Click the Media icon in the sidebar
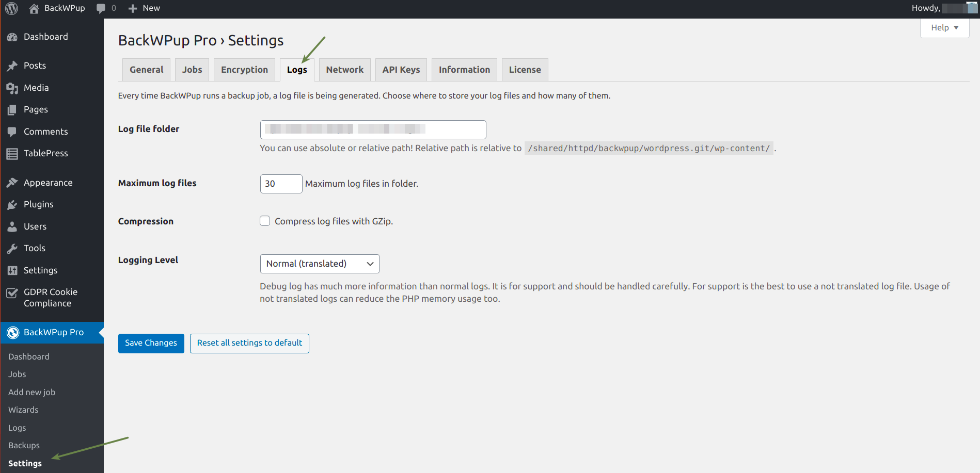This screenshot has height=473, width=980. [12, 88]
